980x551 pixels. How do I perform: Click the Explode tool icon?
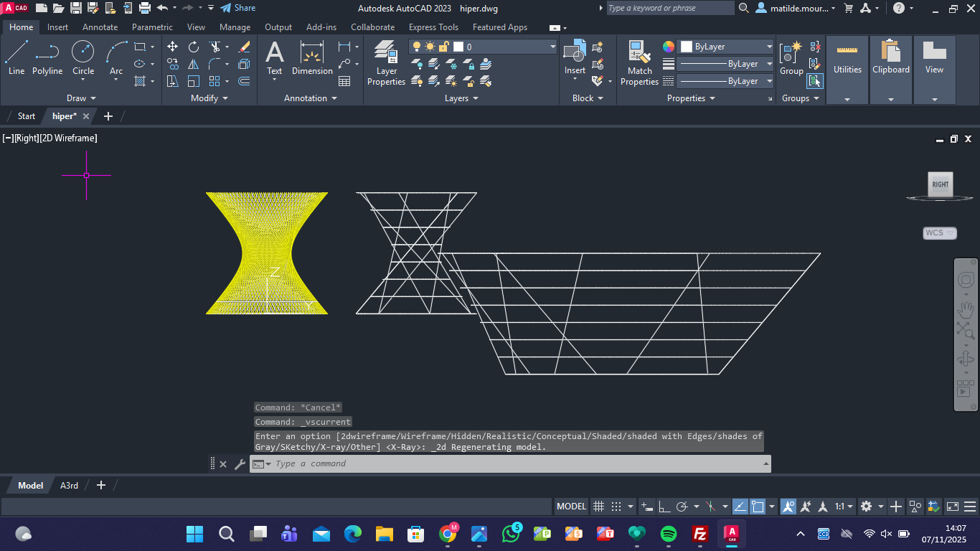[245, 64]
